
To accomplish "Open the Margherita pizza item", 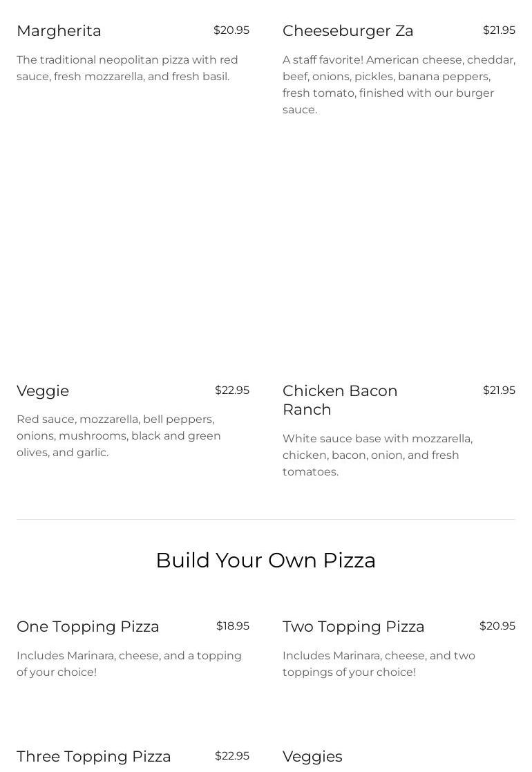I will coord(59,31).
